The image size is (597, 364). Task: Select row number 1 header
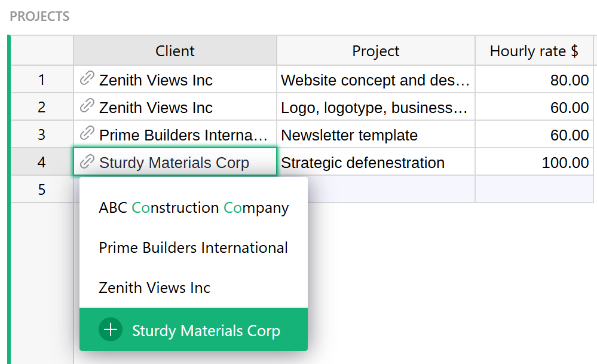(x=41, y=79)
